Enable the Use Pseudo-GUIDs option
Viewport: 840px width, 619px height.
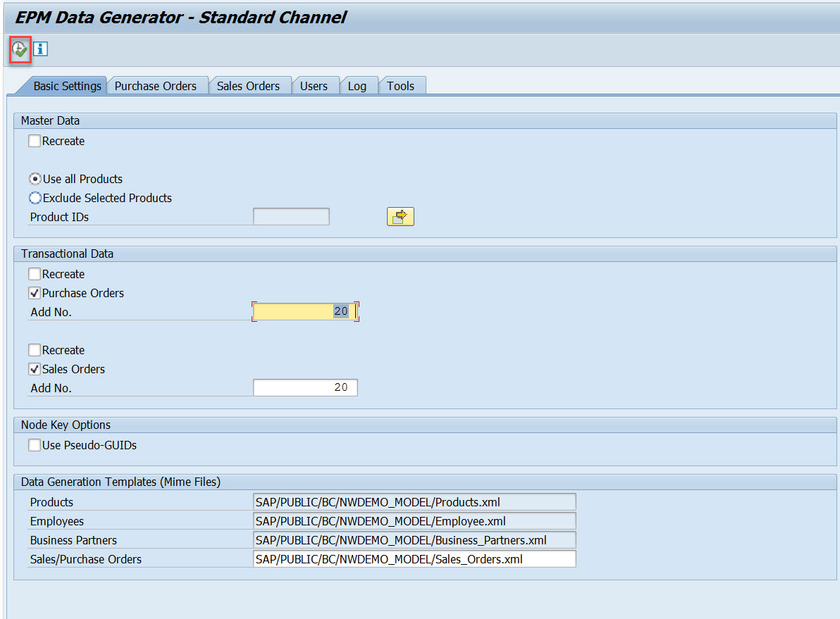click(x=34, y=445)
